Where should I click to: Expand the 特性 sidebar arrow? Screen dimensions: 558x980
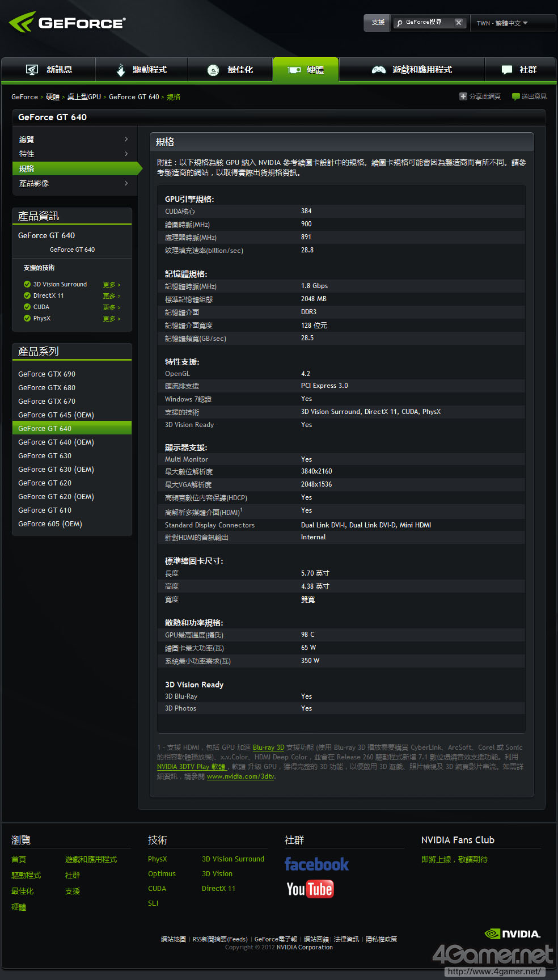pos(126,154)
